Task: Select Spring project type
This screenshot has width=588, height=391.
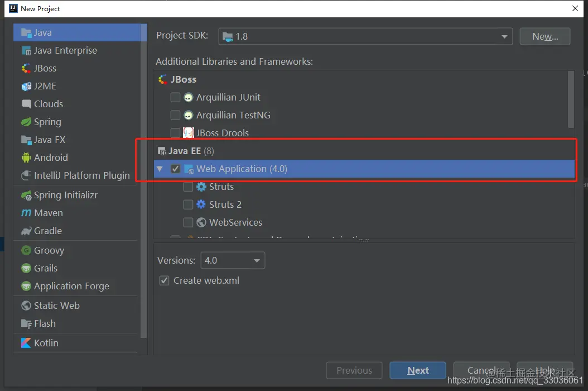Action: [77, 122]
